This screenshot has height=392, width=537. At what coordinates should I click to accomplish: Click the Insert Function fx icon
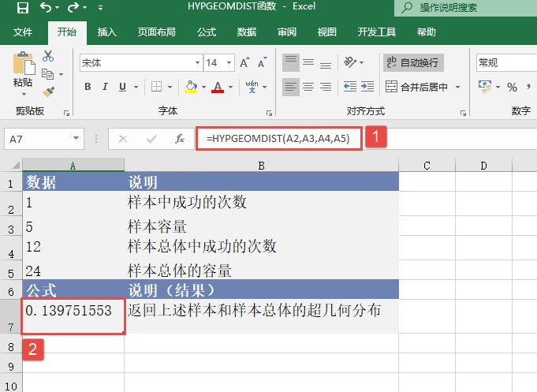click(x=180, y=139)
